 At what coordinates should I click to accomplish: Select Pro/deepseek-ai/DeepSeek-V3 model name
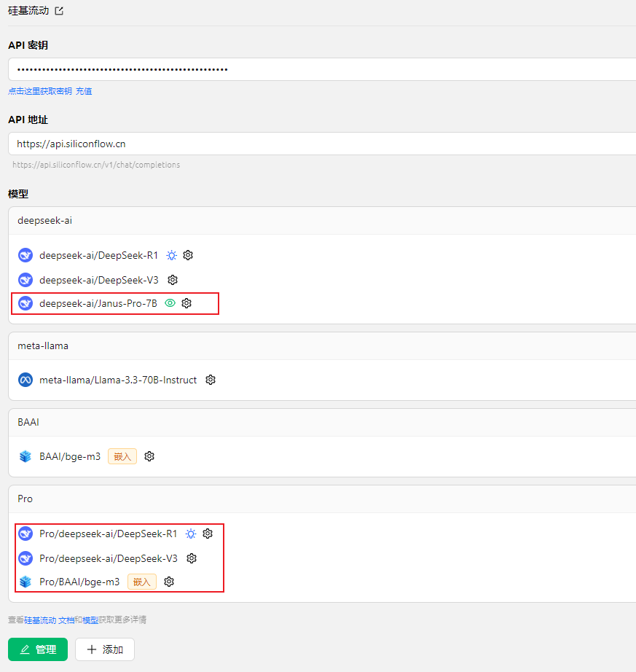coord(109,558)
